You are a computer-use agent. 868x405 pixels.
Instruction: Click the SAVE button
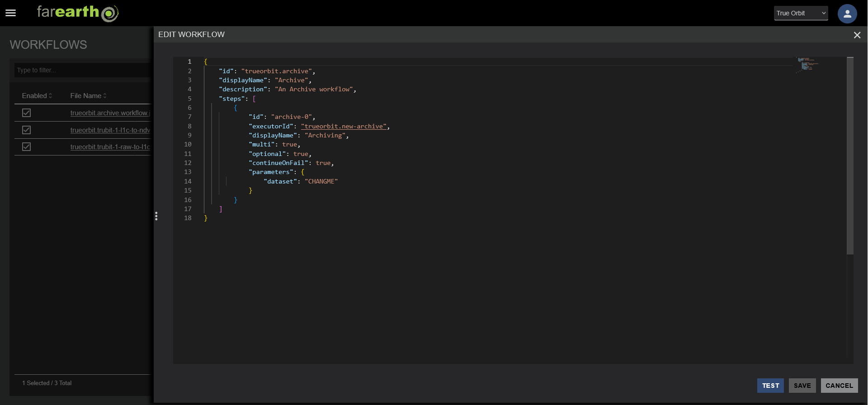tap(802, 386)
